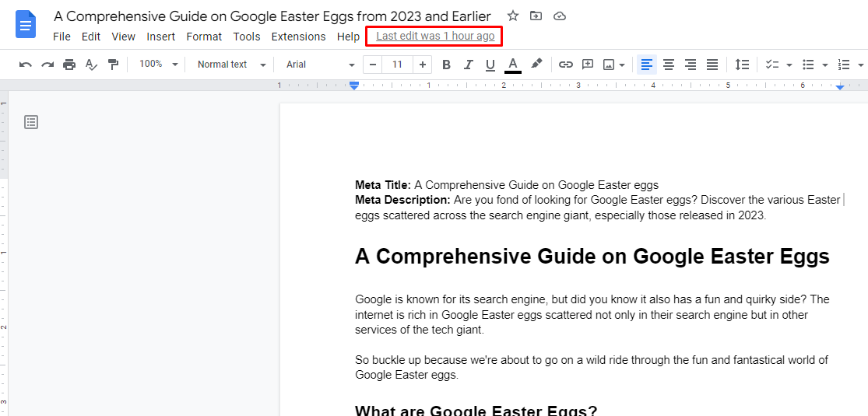Screen dimensions: 868x416
Task: Justify the text
Action: (712, 65)
